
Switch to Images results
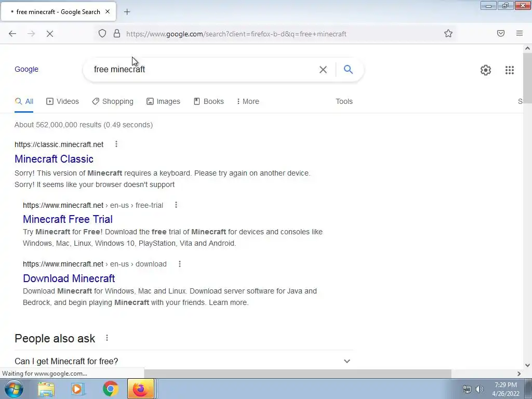tap(163, 101)
